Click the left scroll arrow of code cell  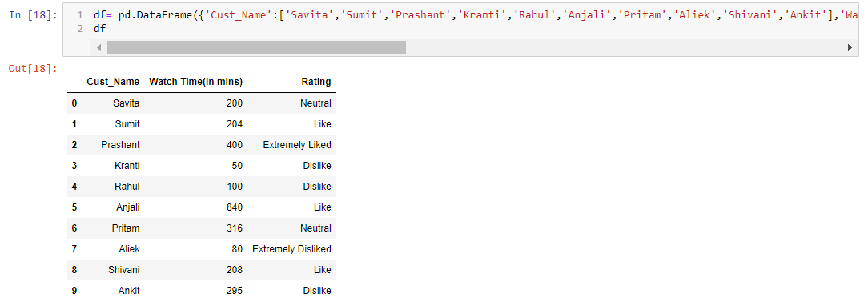[99, 47]
